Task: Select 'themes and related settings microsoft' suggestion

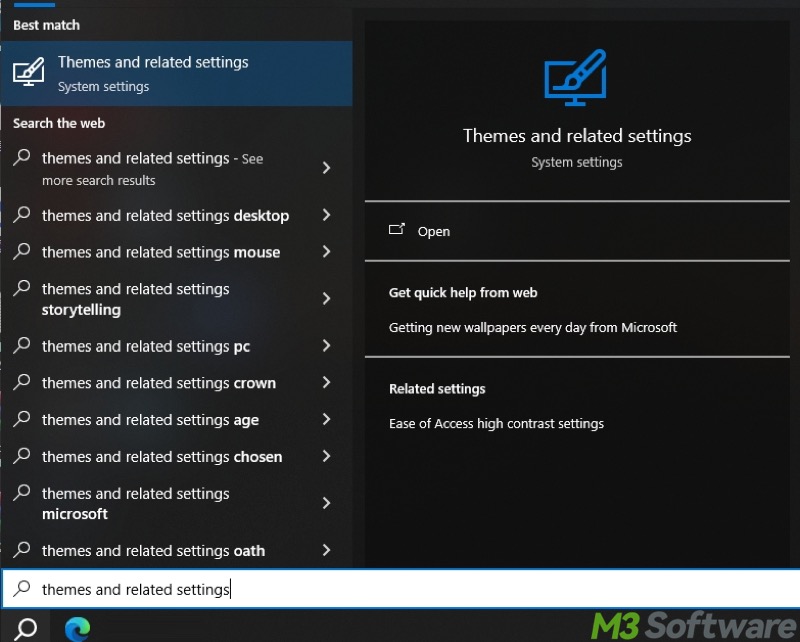Action: [177, 503]
